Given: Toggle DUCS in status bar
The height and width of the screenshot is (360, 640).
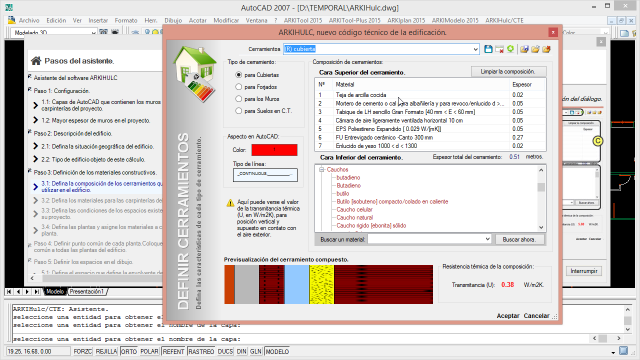Looking at the screenshot, I should tap(225, 351).
